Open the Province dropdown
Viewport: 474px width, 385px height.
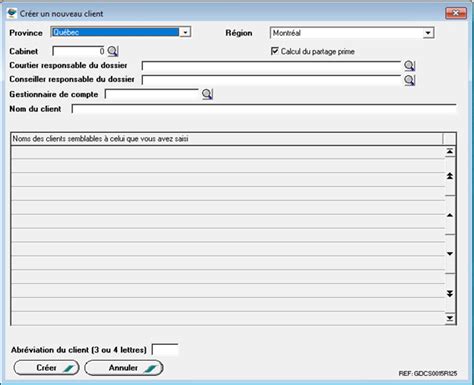(x=185, y=32)
